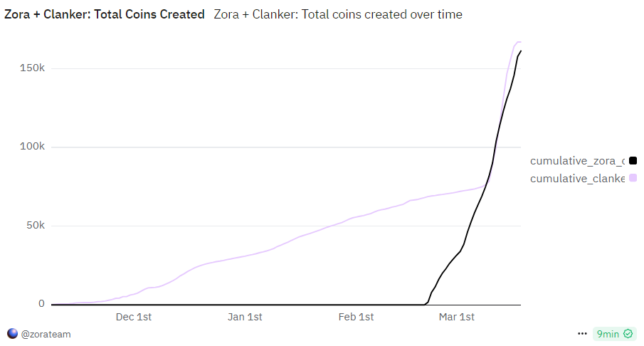
Task: Click the 150k y-axis label
Action: 33,68
